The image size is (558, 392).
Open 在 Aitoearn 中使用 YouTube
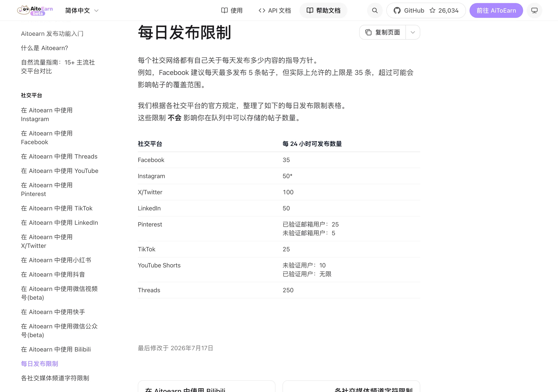pyautogui.click(x=60, y=171)
